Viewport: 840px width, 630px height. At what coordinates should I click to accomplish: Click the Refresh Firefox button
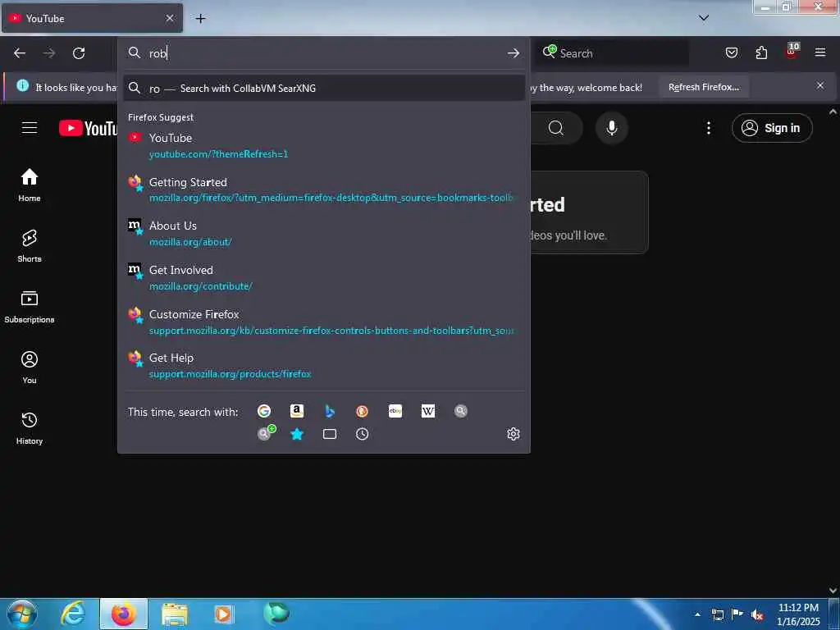[703, 87]
